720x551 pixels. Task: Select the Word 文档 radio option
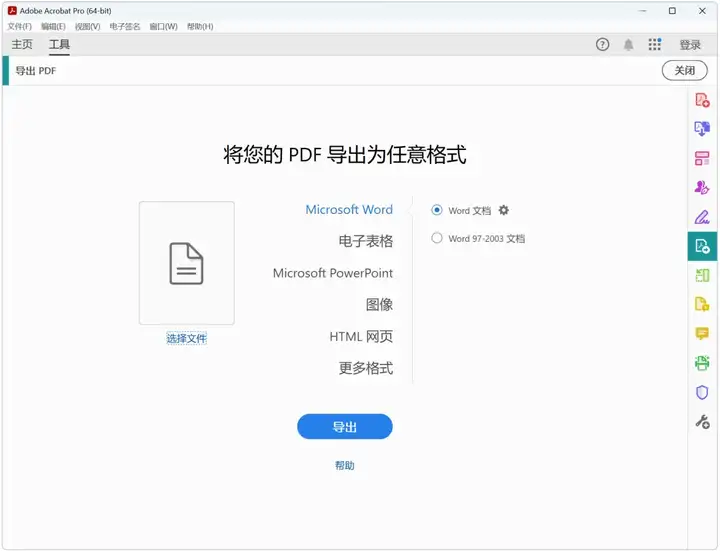(437, 210)
